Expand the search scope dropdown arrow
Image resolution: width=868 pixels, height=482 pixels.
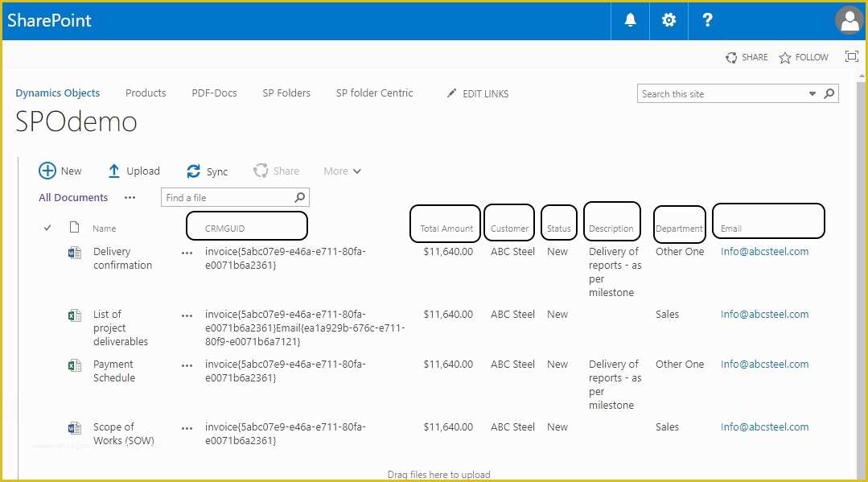[812, 93]
